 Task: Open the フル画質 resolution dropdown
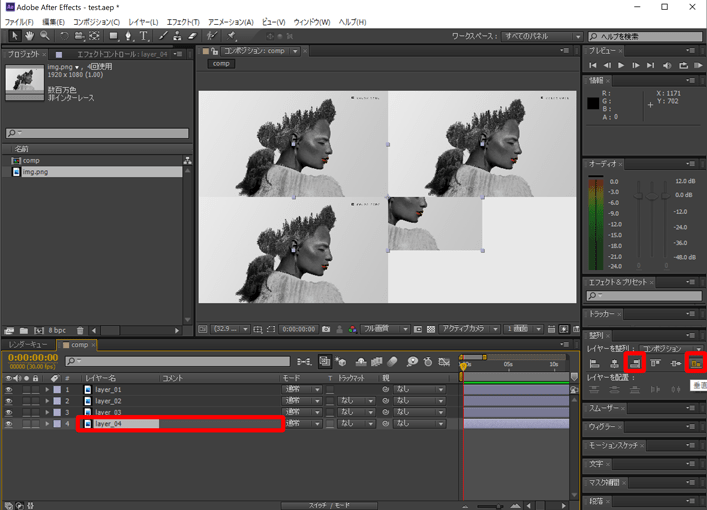click(385, 329)
